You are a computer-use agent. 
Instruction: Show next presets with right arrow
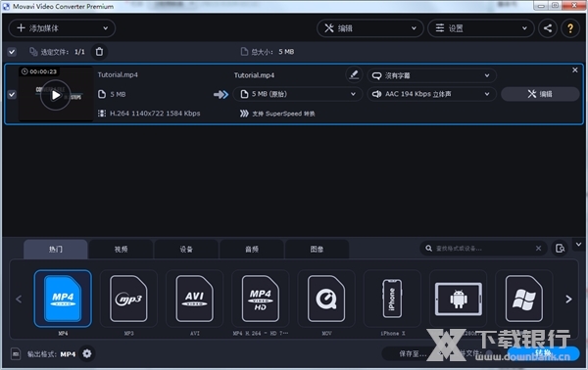568,299
